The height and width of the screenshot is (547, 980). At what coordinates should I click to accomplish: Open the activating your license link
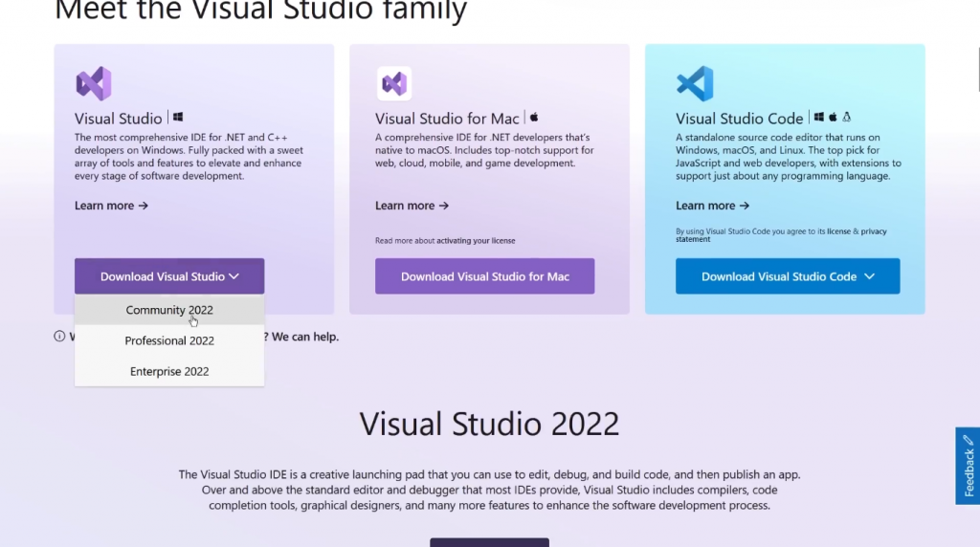[x=476, y=240]
